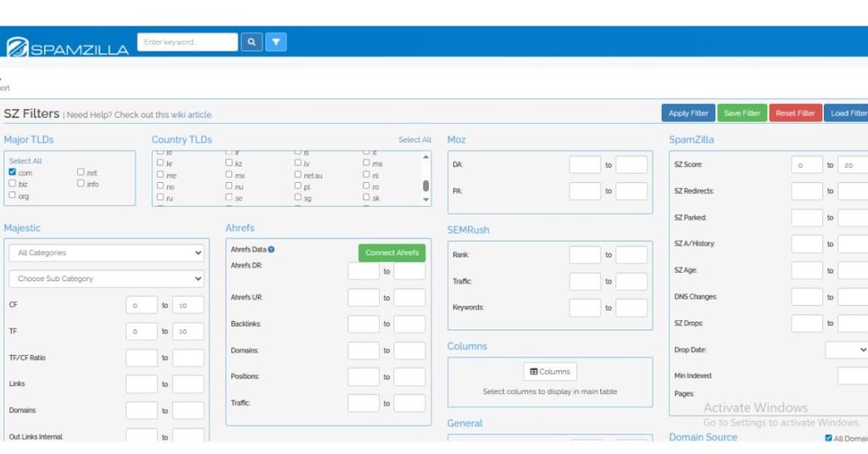Check the .sk country TLD checkbox

tap(366, 197)
